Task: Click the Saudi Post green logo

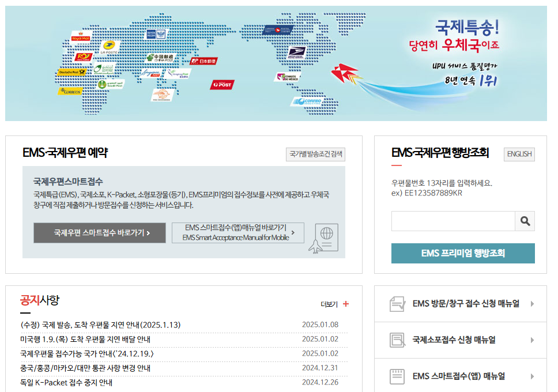Action: 111,84
